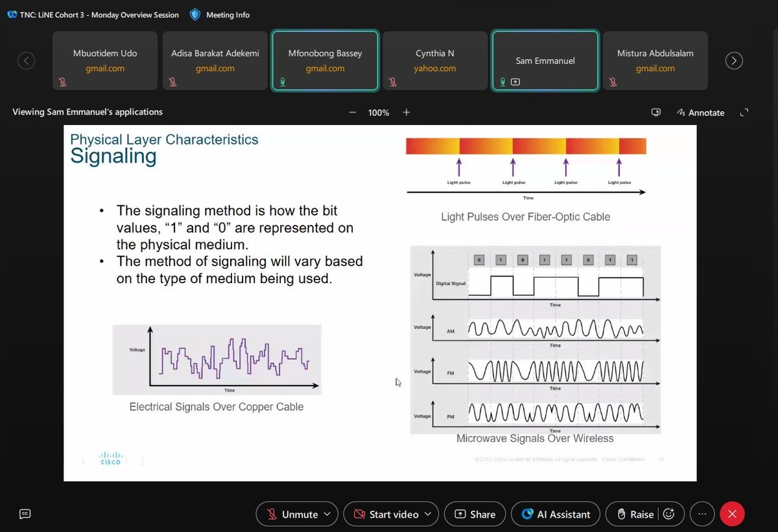Toggle full-screen view of shared content

(x=744, y=112)
